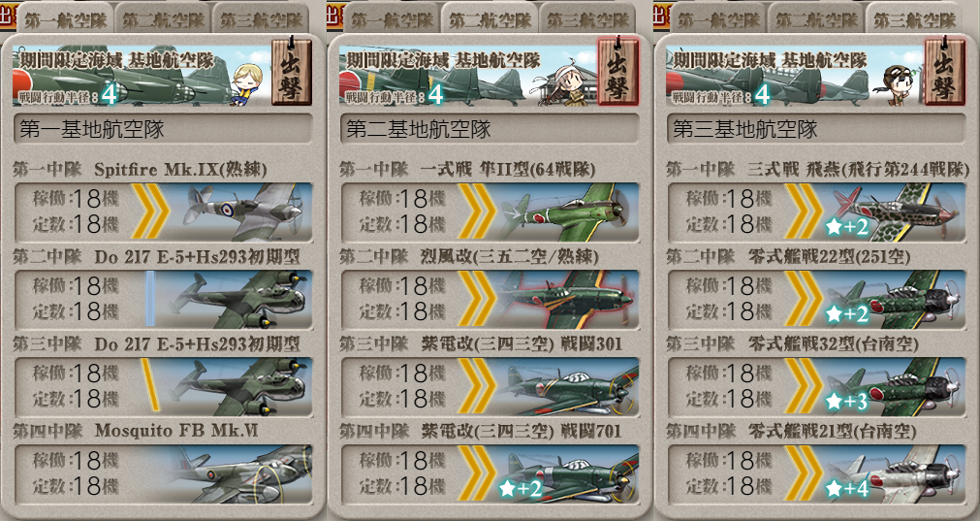Open 第一航空隊 tab in middle panel
The image size is (980, 521).
click(392, 19)
